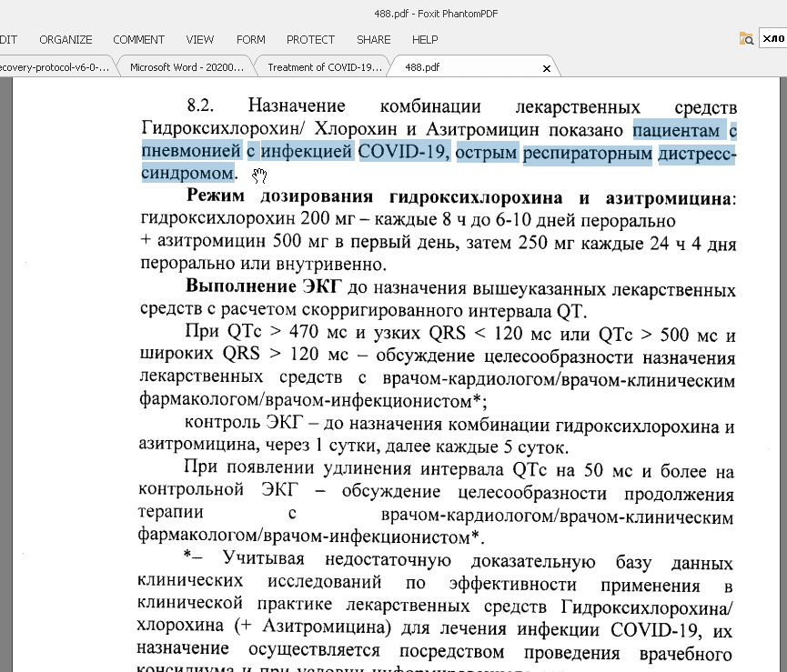Click the footnote line starting 'Учитывая недостаточную'
This screenshot has height=672, width=787.
tap(459, 560)
